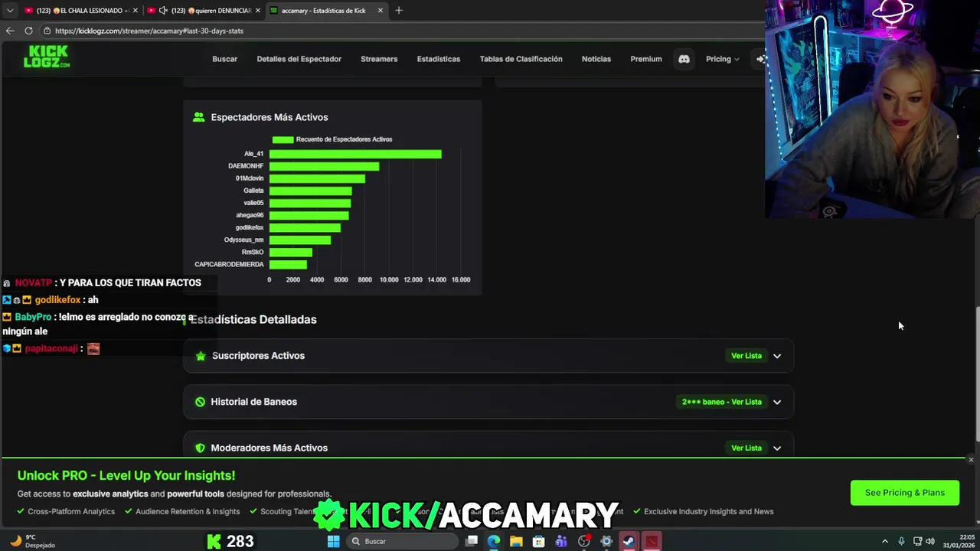980x551 pixels.
Task: Open a new browser tab
Action: coord(398,10)
